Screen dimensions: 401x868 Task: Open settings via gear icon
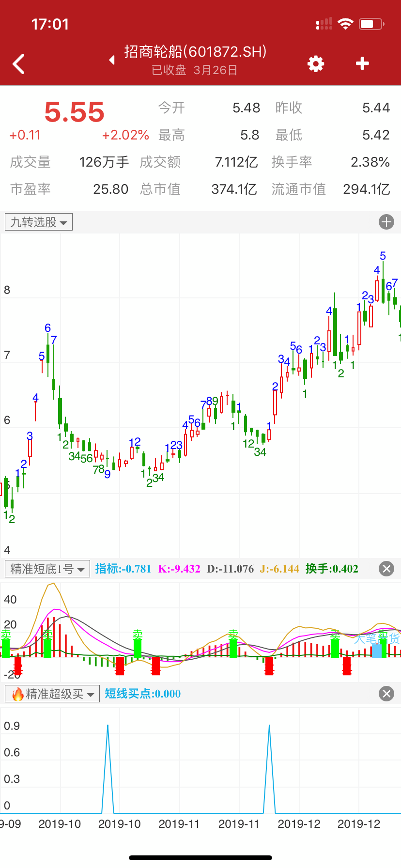click(316, 63)
